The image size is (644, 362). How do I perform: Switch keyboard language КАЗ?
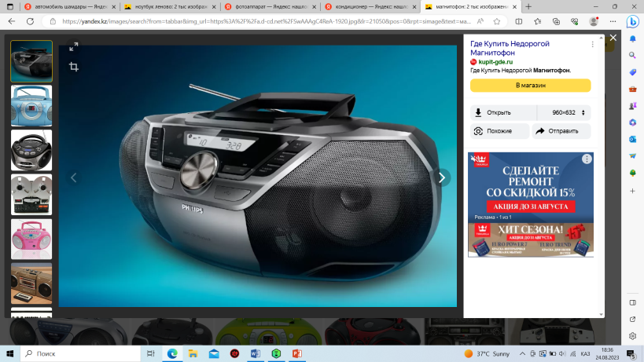585,353
